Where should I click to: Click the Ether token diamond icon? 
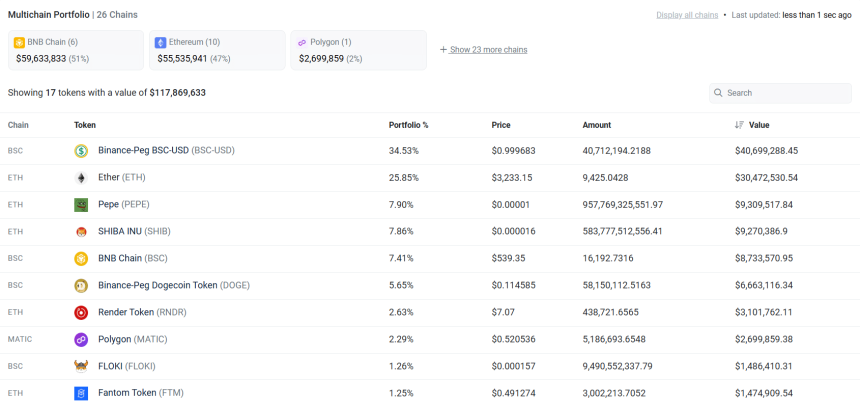(81, 178)
